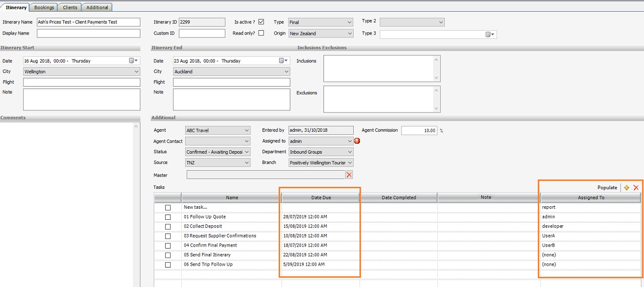The image size is (644, 287).
Task: Toggle the Is active checkbox
Action: tap(261, 22)
